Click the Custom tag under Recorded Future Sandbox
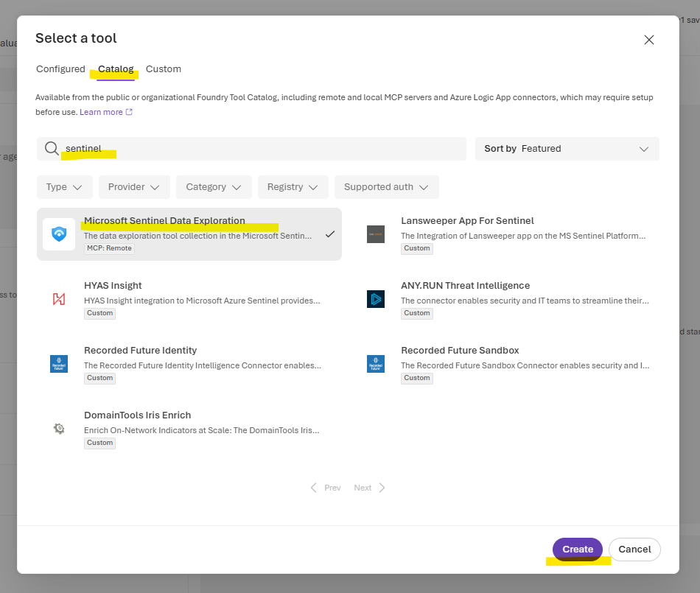Viewport: 700px width, 593px height. coord(417,378)
